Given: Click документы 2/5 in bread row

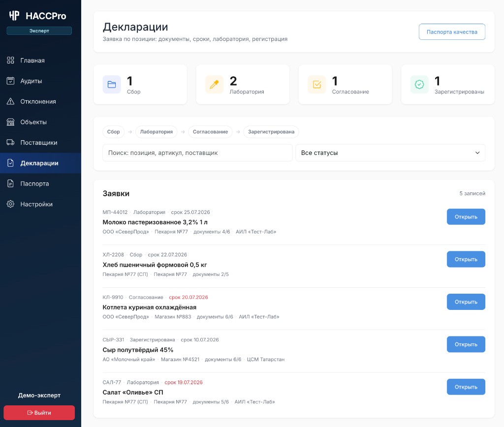Looking at the screenshot, I should pyautogui.click(x=211, y=274).
